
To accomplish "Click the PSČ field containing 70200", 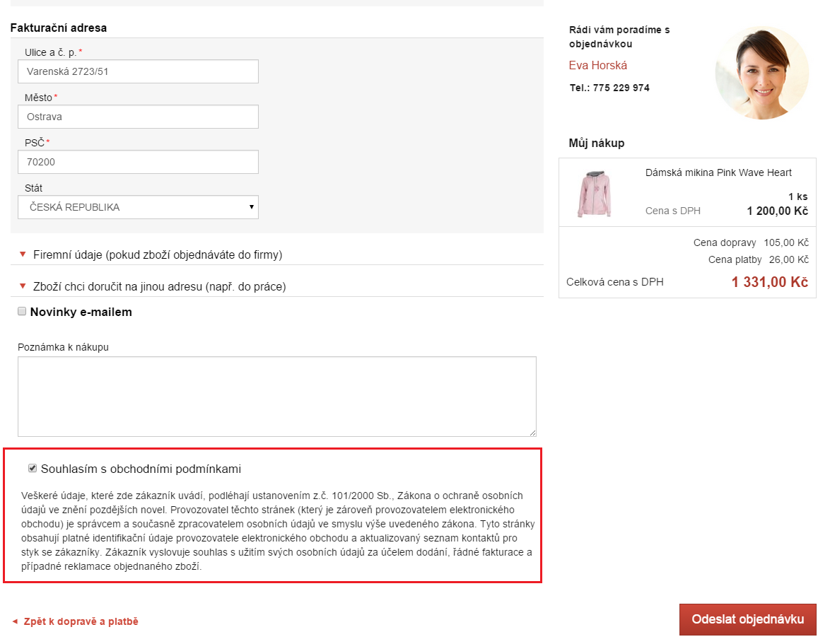I will 139,162.
